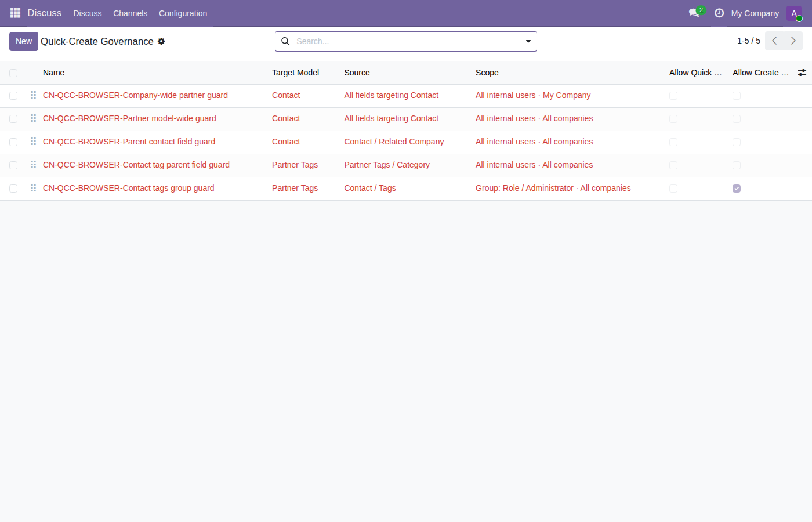
Task: Select the Contact tag parent field guard checkbox
Action: click(13, 165)
